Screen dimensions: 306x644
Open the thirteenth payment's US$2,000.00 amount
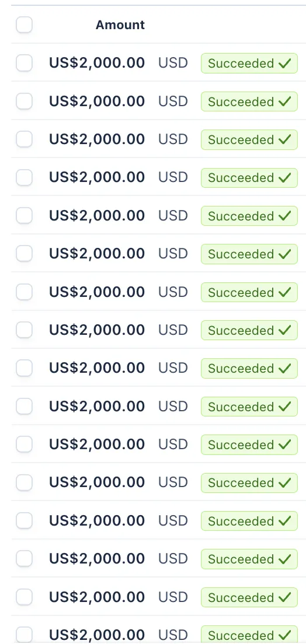coord(97,521)
